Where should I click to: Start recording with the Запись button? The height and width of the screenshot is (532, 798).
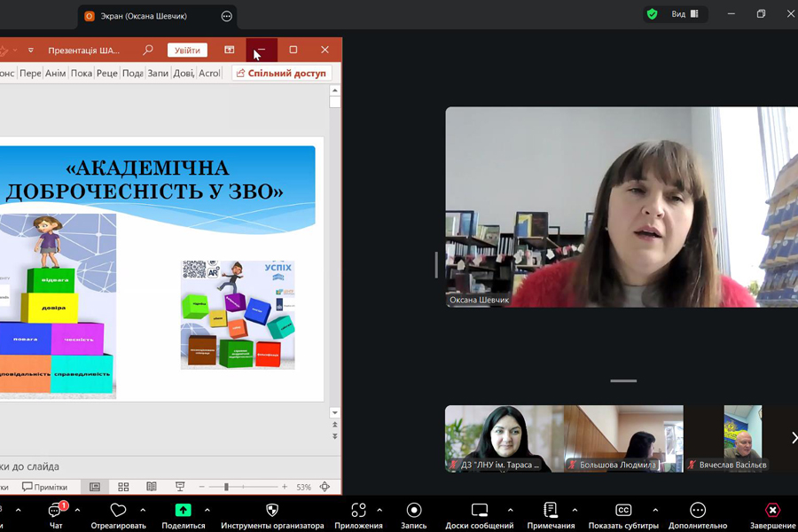[413, 511]
